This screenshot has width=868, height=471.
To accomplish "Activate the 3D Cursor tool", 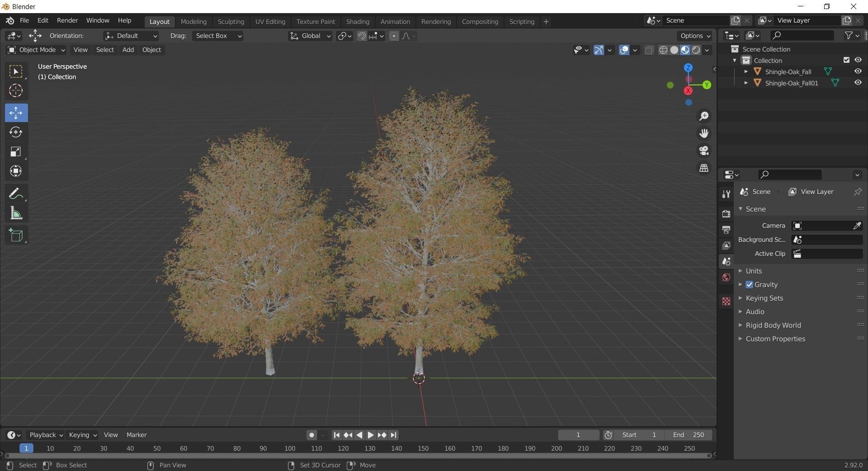I will 16,91.
